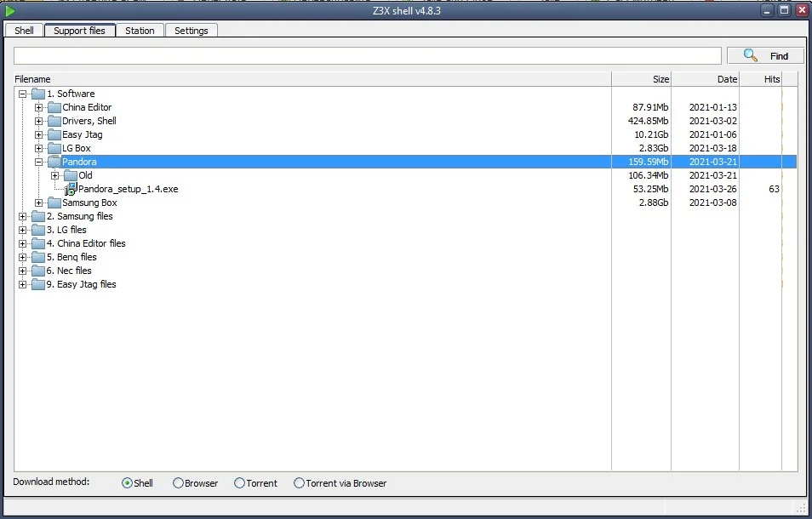Sort by the Size column header
This screenshot has width=812, height=519.
642,79
